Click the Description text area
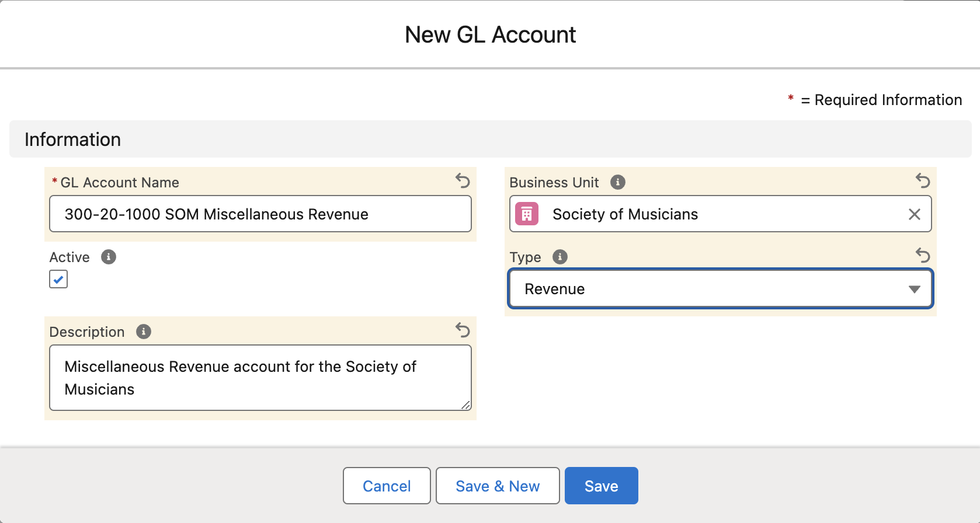The height and width of the screenshot is (523, 980). point(260,378)
